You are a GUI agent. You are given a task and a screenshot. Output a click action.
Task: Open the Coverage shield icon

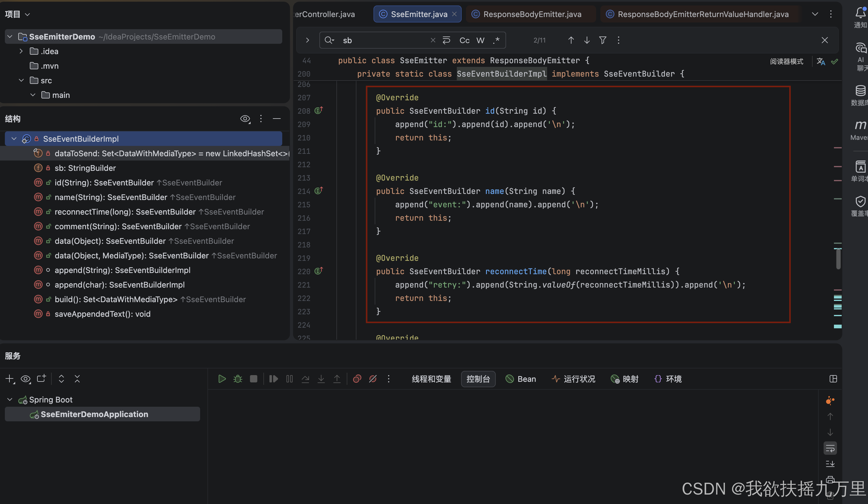click(860, 202)
